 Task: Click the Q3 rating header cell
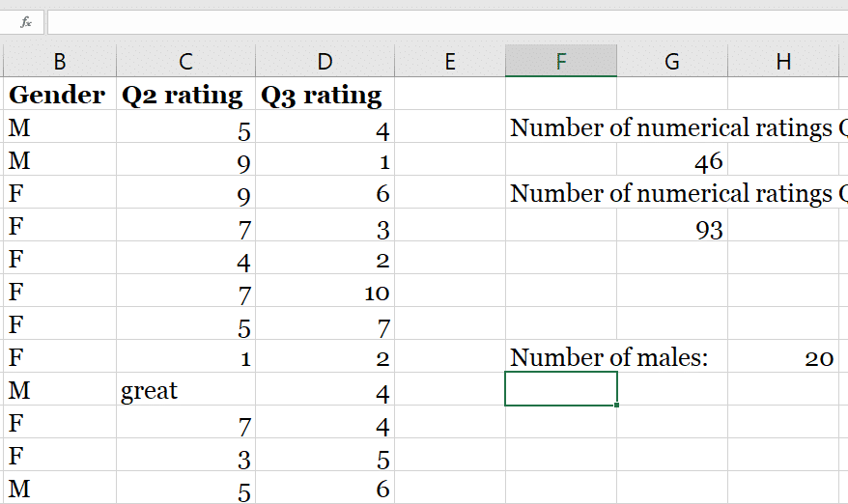click(325, 94)
